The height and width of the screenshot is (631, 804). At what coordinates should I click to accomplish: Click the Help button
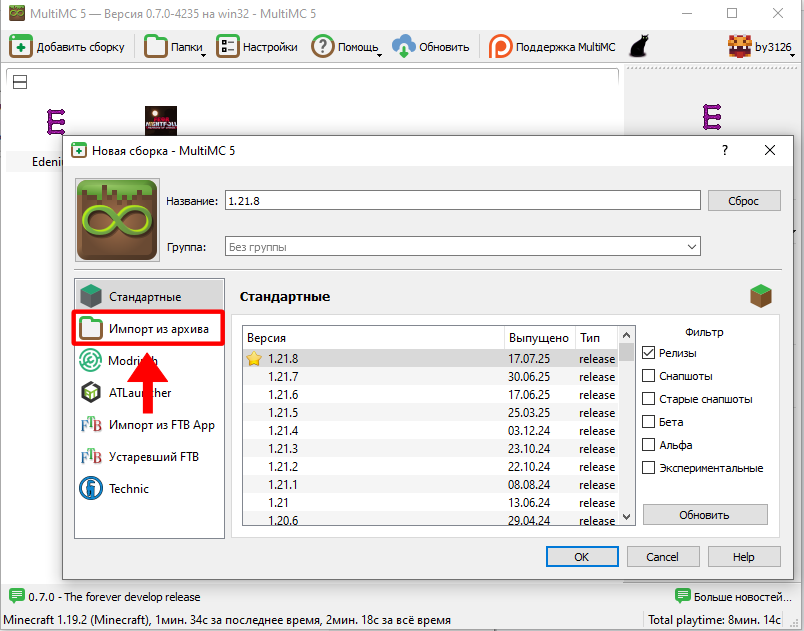744,557
